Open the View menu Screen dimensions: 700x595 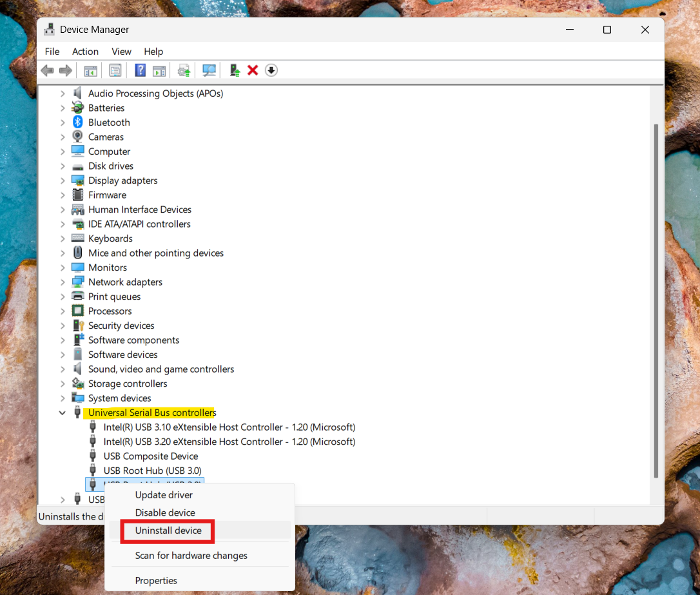[121, 52]
